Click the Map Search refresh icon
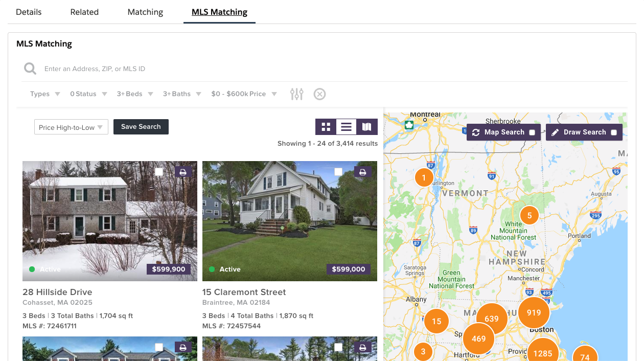Viewport: 644px width, 361px height. tap(476, 132)
